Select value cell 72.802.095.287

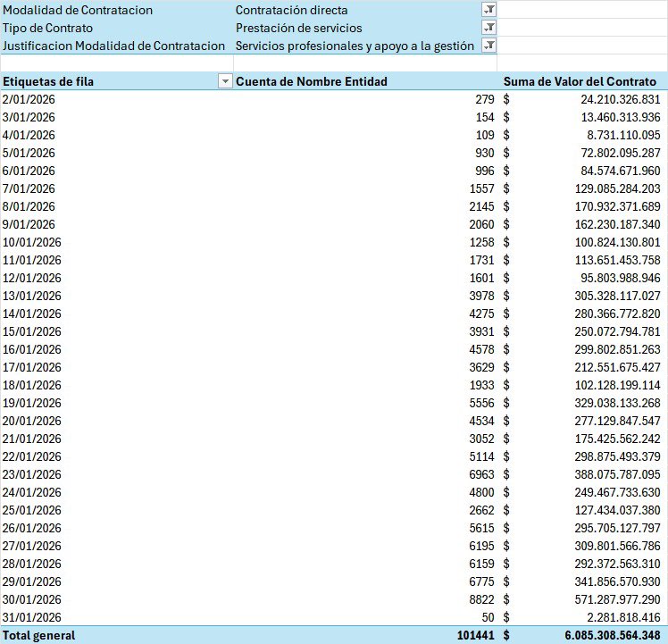[621, 153]
